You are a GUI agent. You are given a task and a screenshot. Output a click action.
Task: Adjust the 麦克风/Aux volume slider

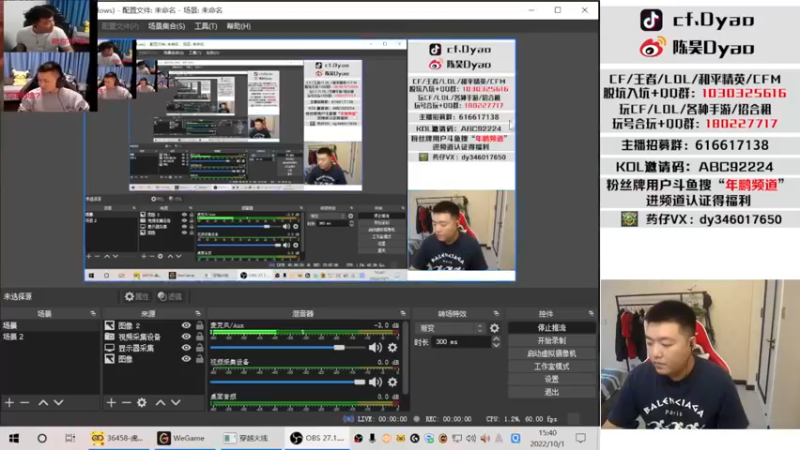point(287,347)
